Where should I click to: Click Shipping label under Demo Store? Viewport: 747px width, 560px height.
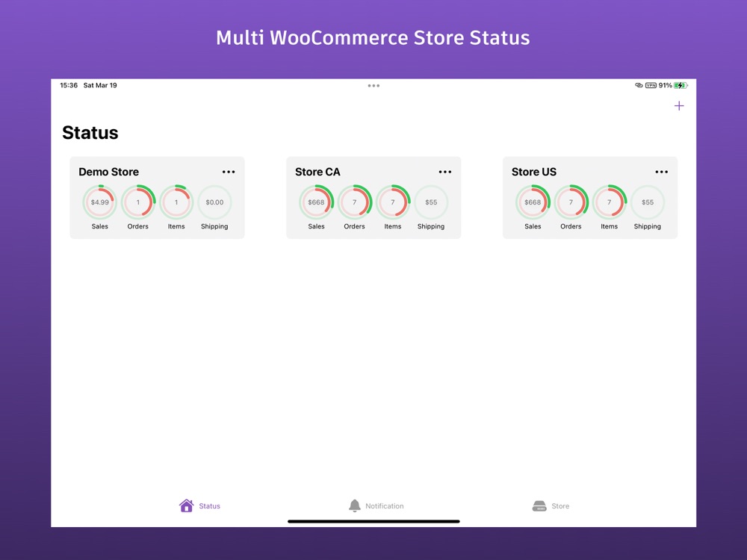click(214, 226)
